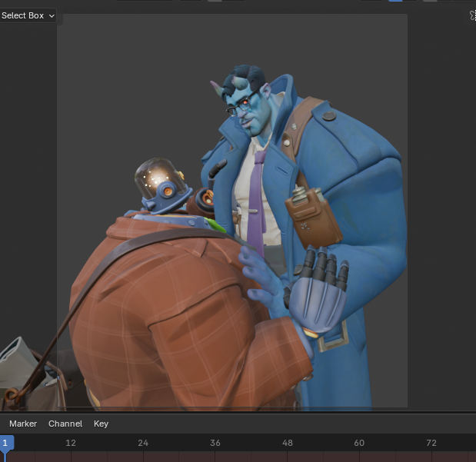Click the current frame 1 playhead marker
Screen dimensions: 476x462
[6, 443]
